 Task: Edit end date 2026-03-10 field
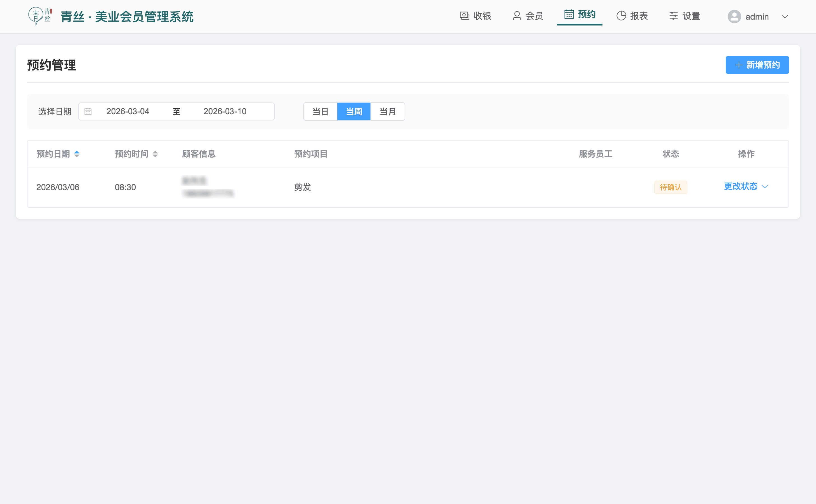click(x=225, y=111)
